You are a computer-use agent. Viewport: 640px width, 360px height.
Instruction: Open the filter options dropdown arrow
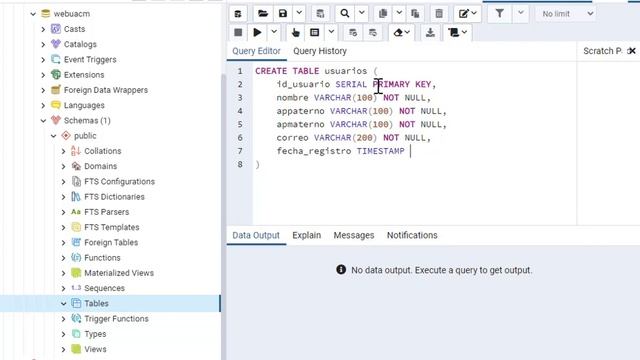(x=521, y=13)
